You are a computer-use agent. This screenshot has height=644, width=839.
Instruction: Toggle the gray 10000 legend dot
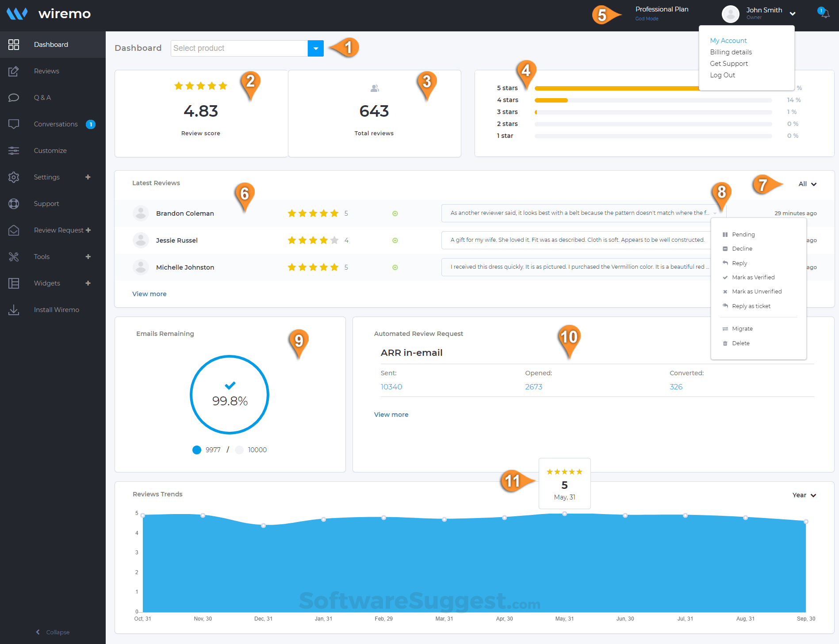click(x=239, y=450)
